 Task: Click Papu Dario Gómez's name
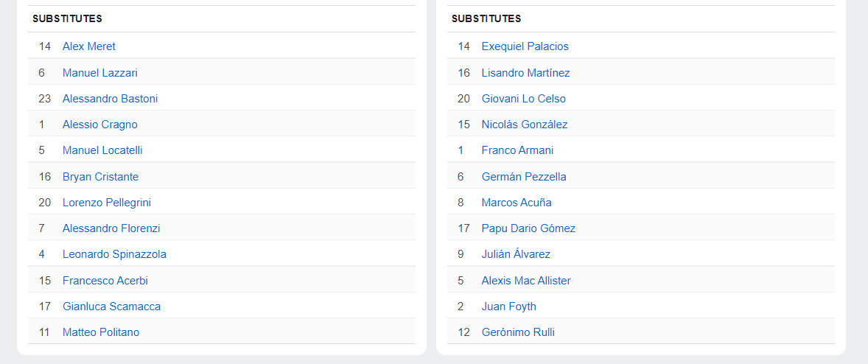(528, 228)
